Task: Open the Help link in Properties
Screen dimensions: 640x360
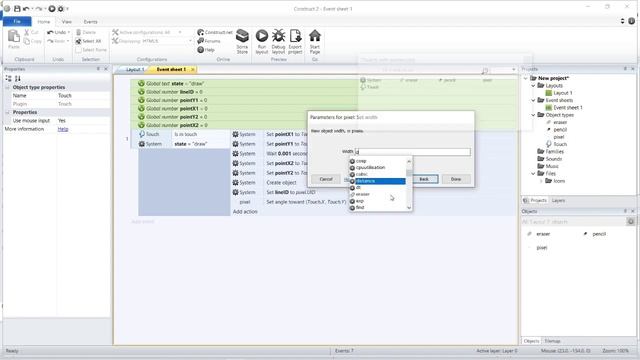Action: tap(63, 129)
